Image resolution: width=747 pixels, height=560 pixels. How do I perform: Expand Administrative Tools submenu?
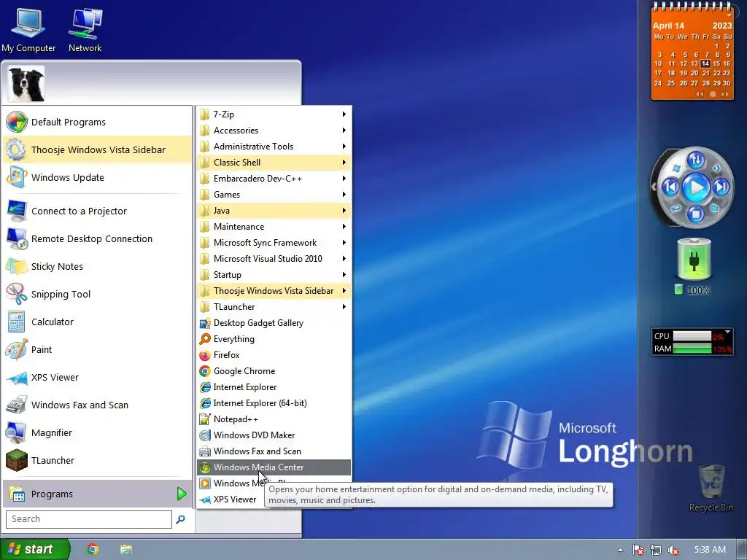tap(274, 146)
